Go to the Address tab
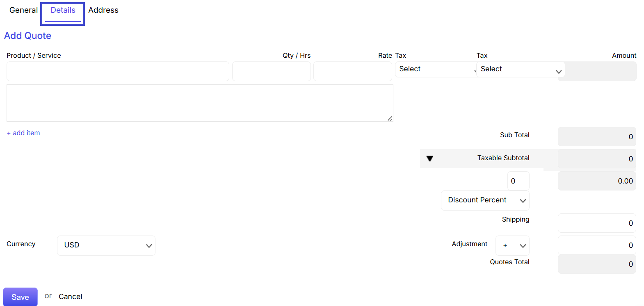 click(x=103, y=10)
